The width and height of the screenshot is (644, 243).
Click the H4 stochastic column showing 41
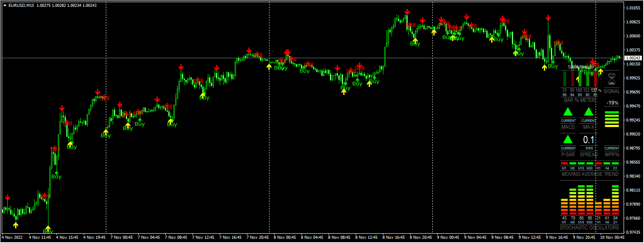point(607,207)
